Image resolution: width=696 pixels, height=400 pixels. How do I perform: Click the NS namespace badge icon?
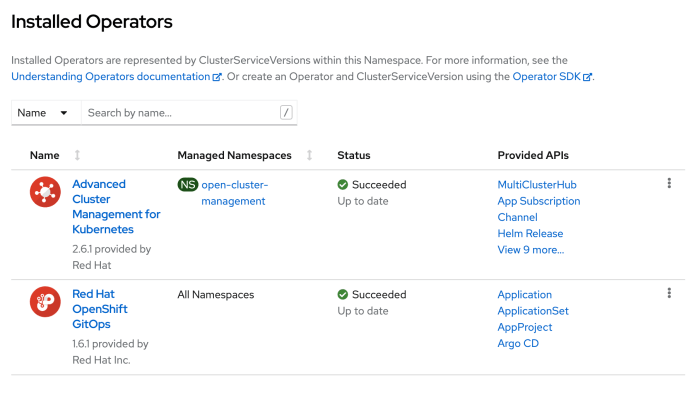tap(188, 184)
